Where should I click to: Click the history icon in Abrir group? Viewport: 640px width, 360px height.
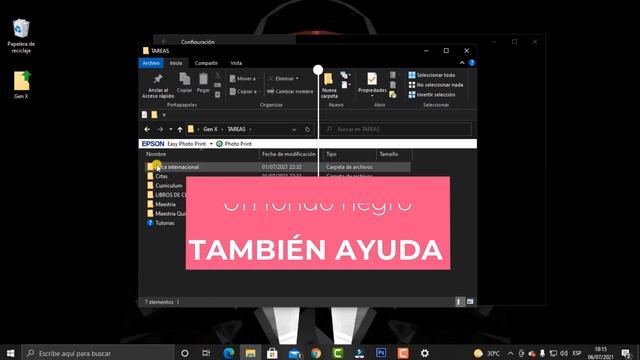393,95
